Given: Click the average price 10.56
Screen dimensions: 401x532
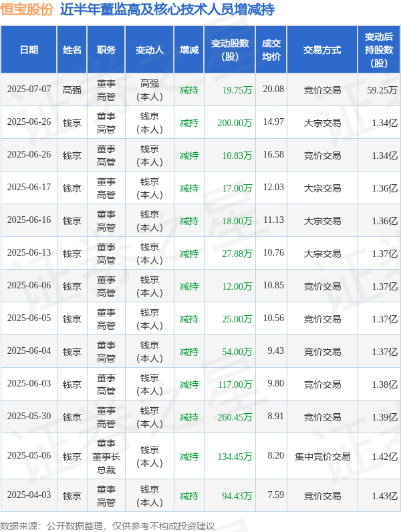Looking at the screenshot, I should (x=273, y=318).
